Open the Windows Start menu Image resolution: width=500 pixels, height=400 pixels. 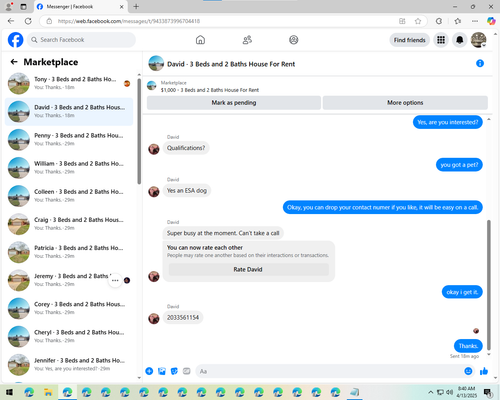[x=9, y=392]
